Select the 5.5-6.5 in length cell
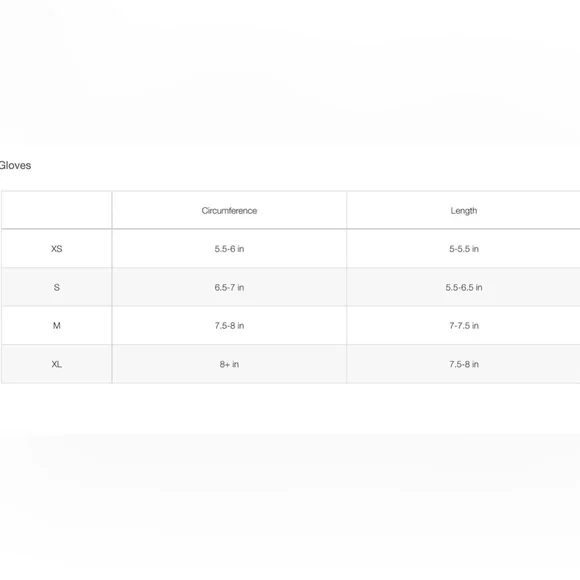Viewport: 580px width, 580px height. [x=464, y=287]
